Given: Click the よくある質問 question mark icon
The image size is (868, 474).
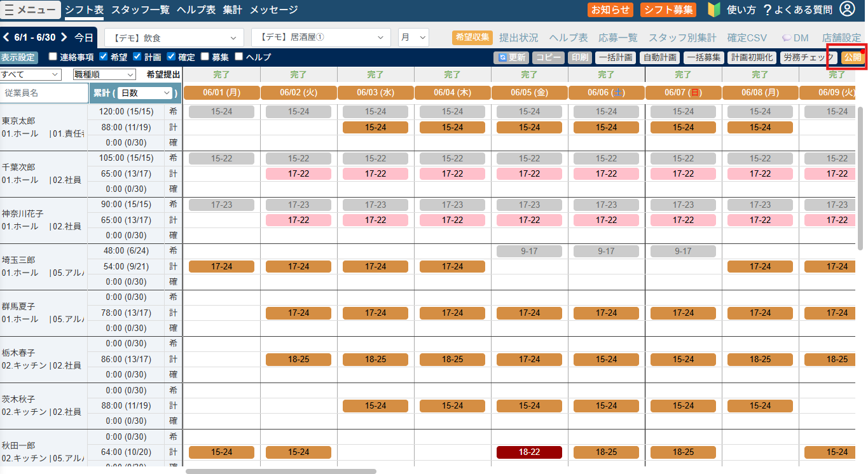Looking at the screenshot, I should [x=767, y=10].
